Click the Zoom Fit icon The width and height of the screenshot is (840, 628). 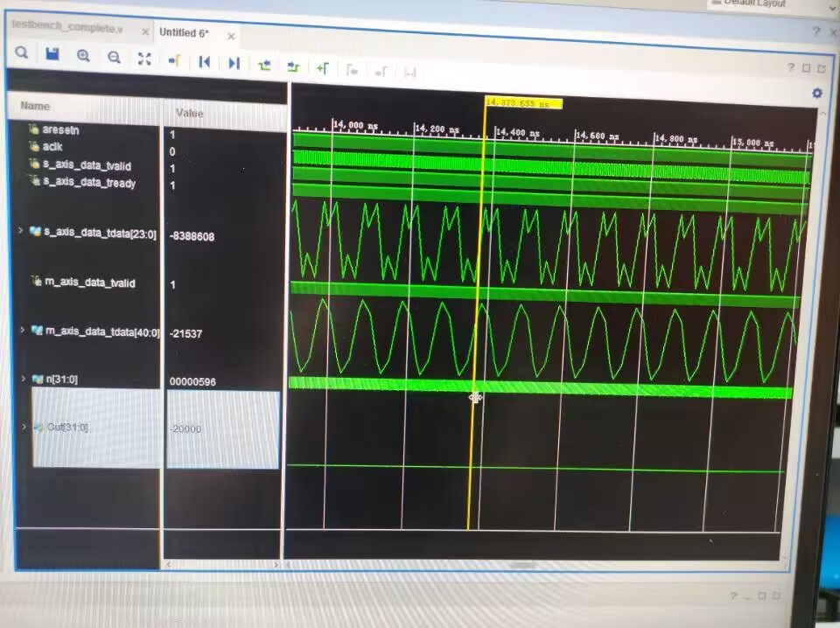click(145, 59)
